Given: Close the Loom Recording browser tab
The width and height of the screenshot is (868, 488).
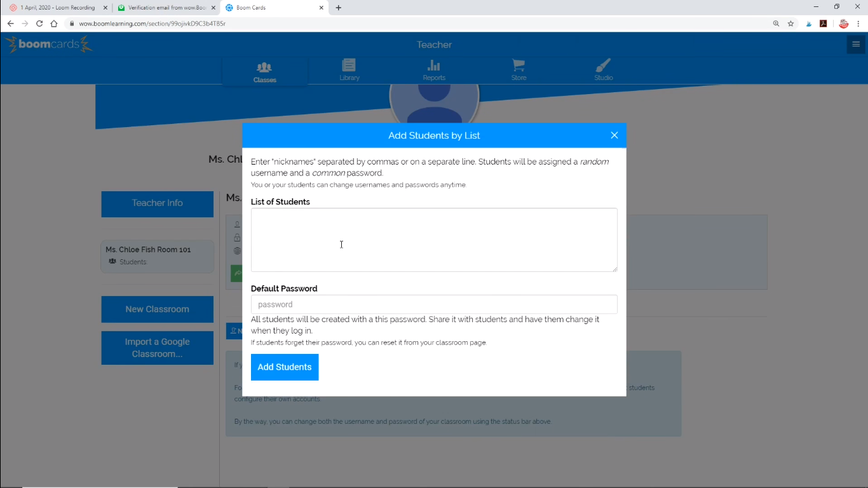Looking at the screenshot, I should click(x=105, y=8).
